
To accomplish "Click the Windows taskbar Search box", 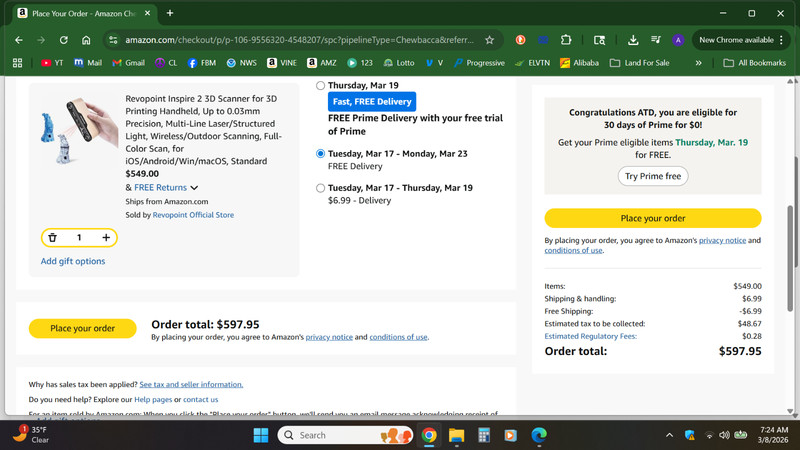I will pos(345,435).
